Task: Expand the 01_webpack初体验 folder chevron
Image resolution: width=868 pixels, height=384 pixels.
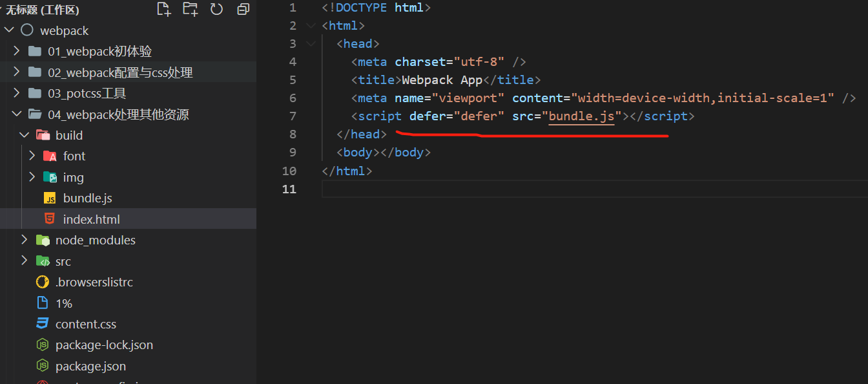Action: click(17, 51)
